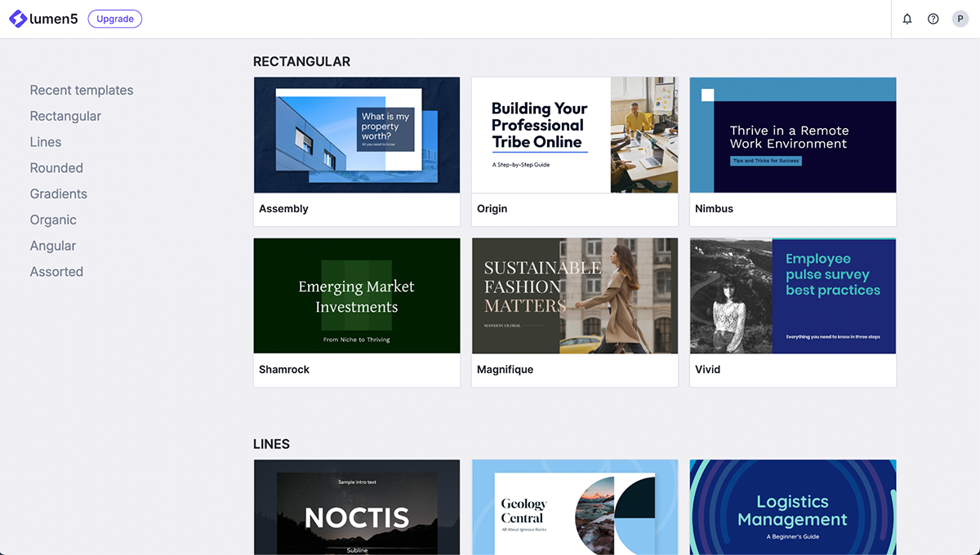Click the Upgrade button
Image resolution: width=980 pixels, height=555 pixels.
(x=114, y=19)
